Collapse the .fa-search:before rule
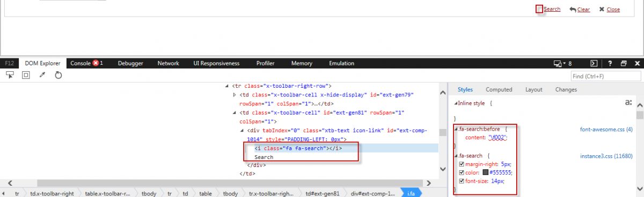This screenshot has height=197, width=644. click(456, 129)
